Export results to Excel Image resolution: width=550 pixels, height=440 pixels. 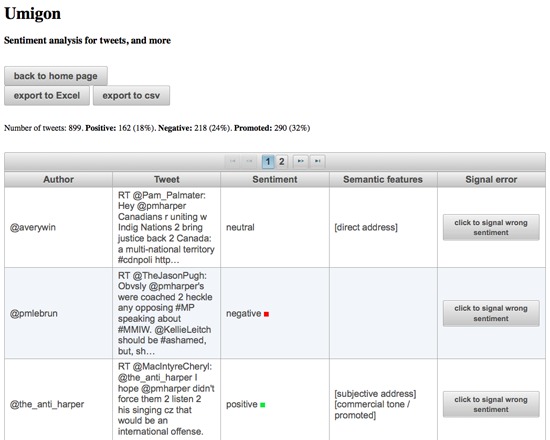47,95
